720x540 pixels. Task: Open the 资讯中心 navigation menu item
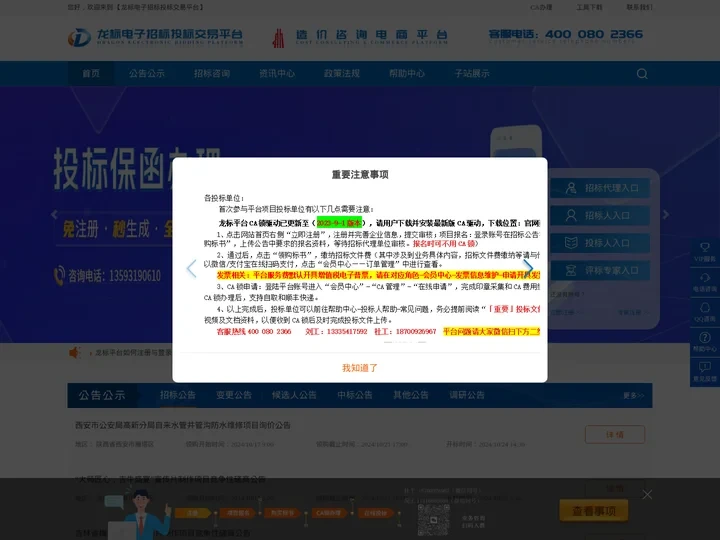point(277,73)
